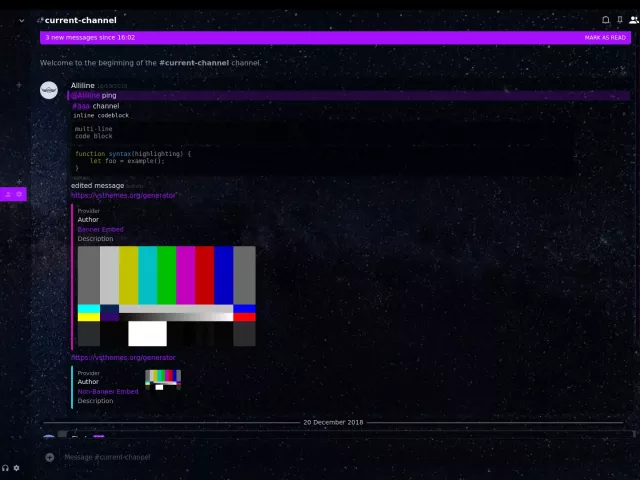This screenshot has width=640, height=480.
Task: Open small color bars thumbnail
Action: point(163,379)
